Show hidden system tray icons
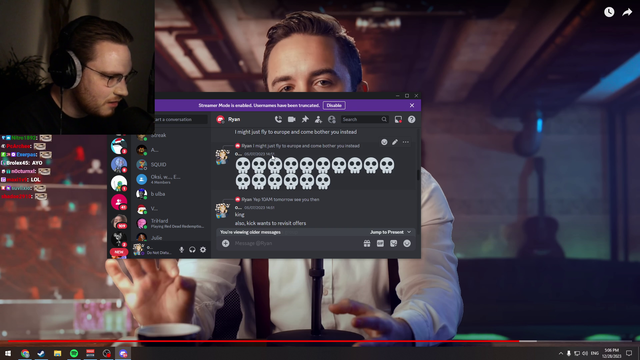Image resolution: width=640 pixels, height=360 pixels. tap(561, 353)
